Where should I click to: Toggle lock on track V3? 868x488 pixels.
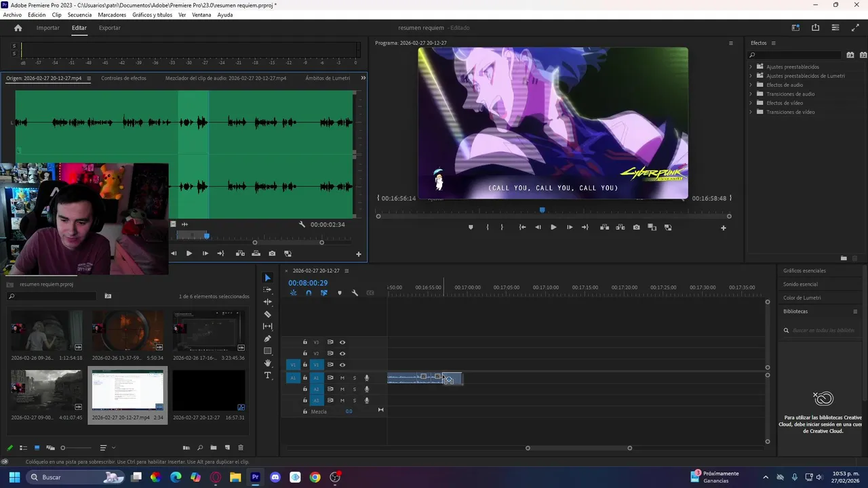point(305,342)
